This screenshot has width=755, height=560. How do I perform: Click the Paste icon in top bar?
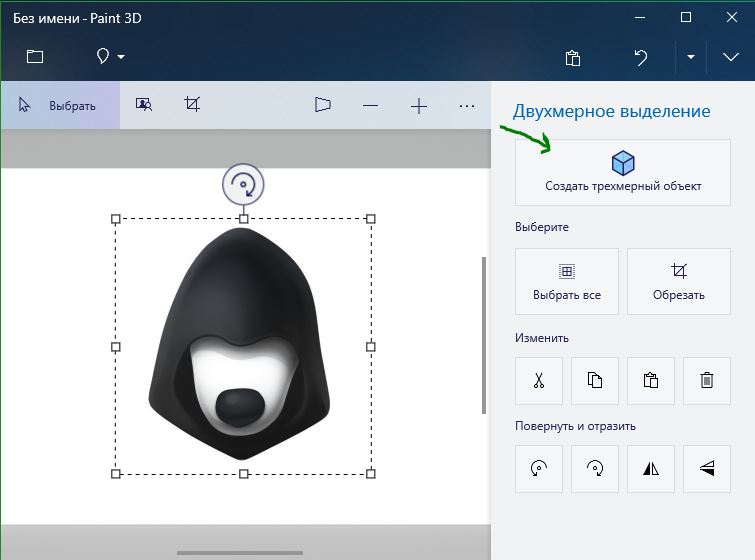point(573,58)
